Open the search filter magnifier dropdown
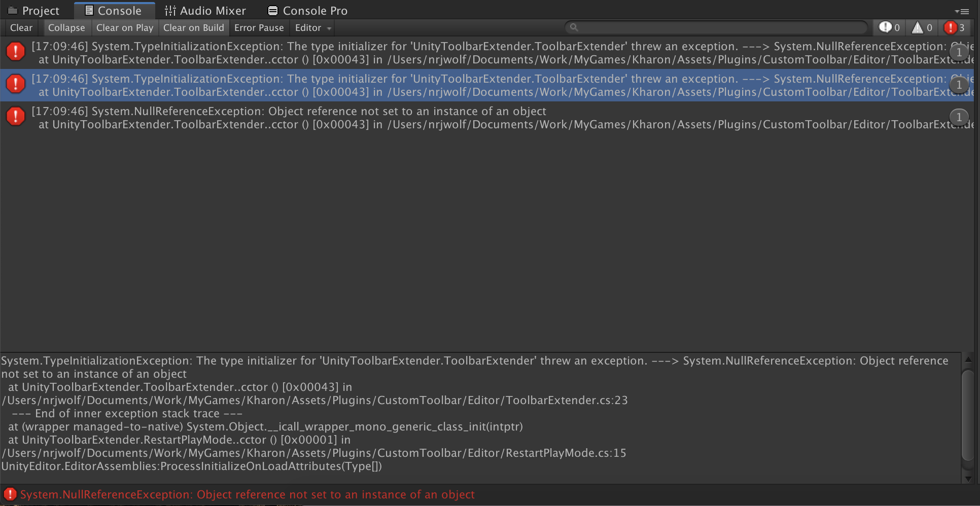The width and height of the screenshot is (980, 506). click(x=573, y=27)
